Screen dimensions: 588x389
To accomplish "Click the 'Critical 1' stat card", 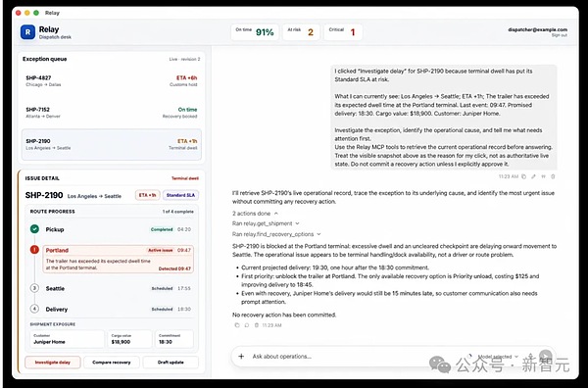I will [x=342, y=32].
